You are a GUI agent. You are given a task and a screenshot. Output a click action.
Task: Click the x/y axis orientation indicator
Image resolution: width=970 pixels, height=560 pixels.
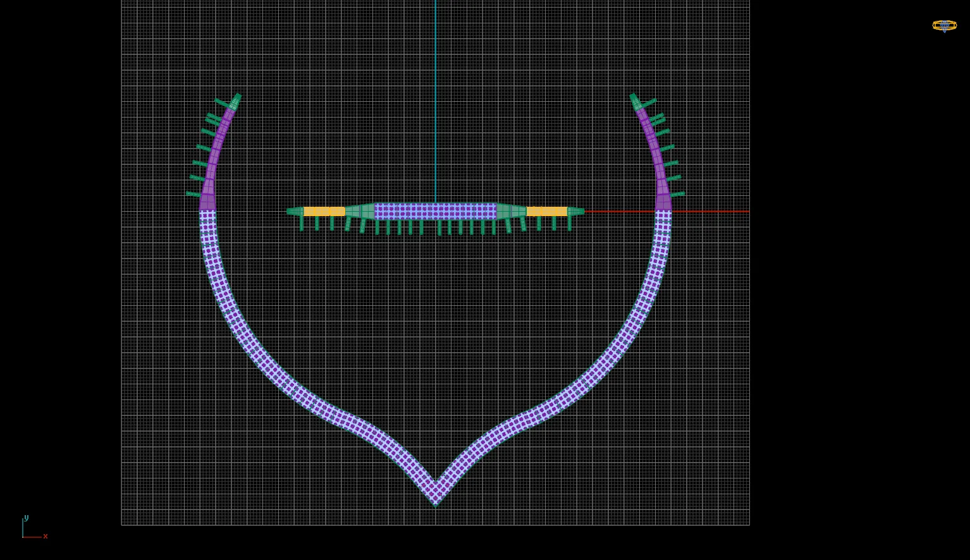[34, 528]
